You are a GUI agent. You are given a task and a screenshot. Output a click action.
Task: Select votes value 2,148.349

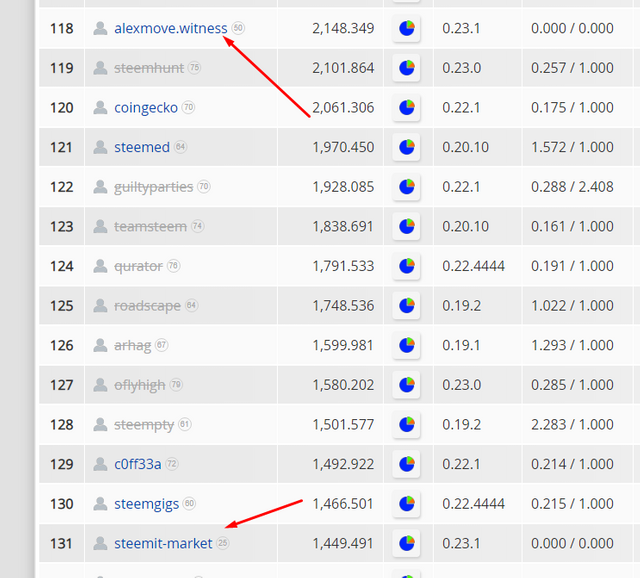tap(343, 29)
